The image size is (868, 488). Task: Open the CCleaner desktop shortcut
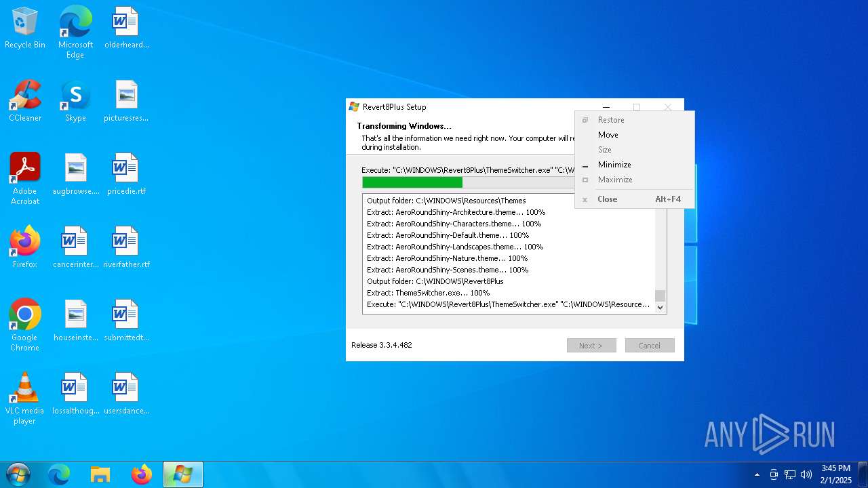tap(25, 102)
